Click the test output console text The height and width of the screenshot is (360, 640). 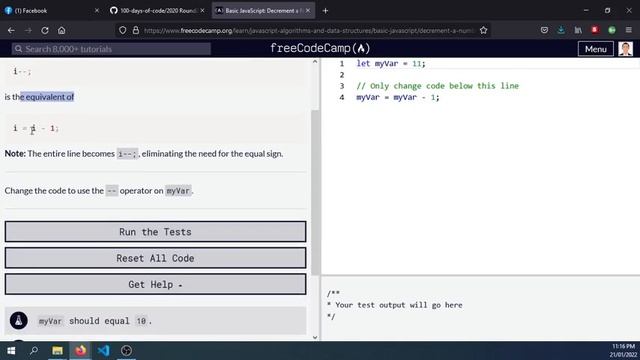point(395,305)
